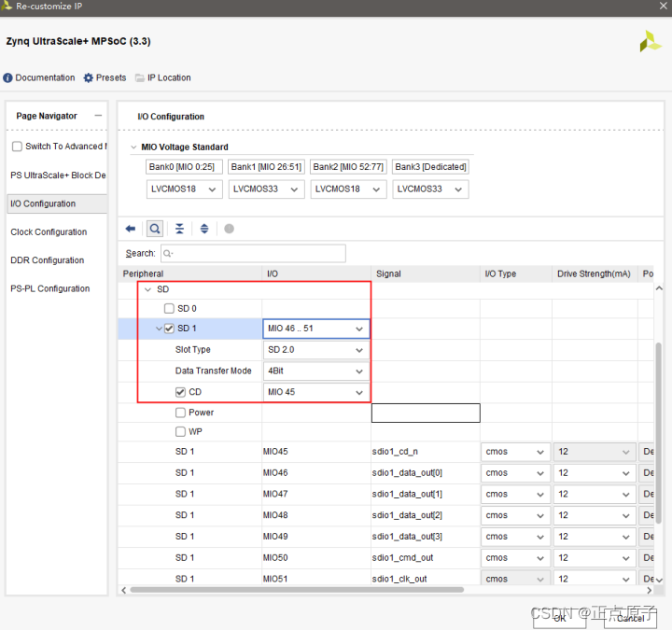This screenshot has width=672, height=630.
Task: Enable the Power checkbox
Action: (x=180, y=413)
